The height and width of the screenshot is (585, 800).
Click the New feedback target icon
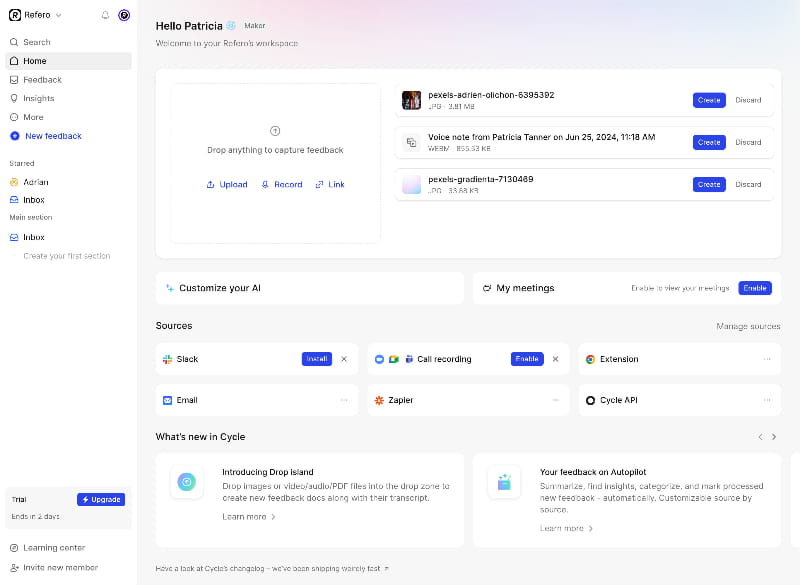pos(16,135)
